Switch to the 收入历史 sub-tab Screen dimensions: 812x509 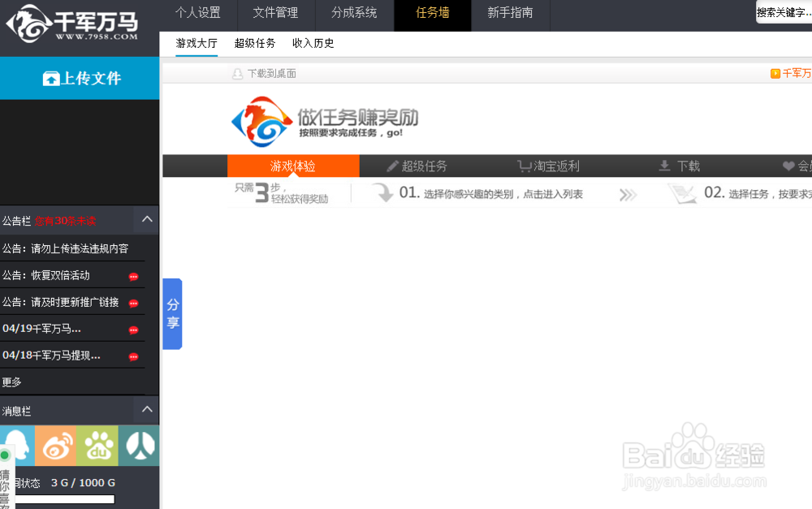point(313,44)
